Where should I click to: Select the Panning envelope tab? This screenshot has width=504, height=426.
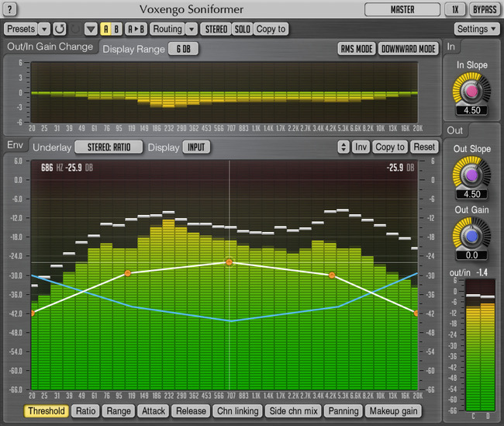point(343,411)
